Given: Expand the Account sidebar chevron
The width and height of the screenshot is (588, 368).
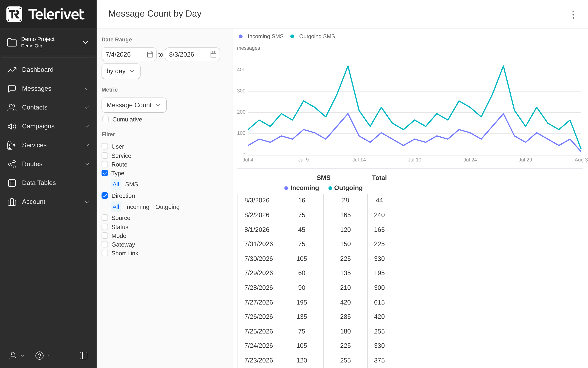Looking at the screenshot, I should [87, 202].
